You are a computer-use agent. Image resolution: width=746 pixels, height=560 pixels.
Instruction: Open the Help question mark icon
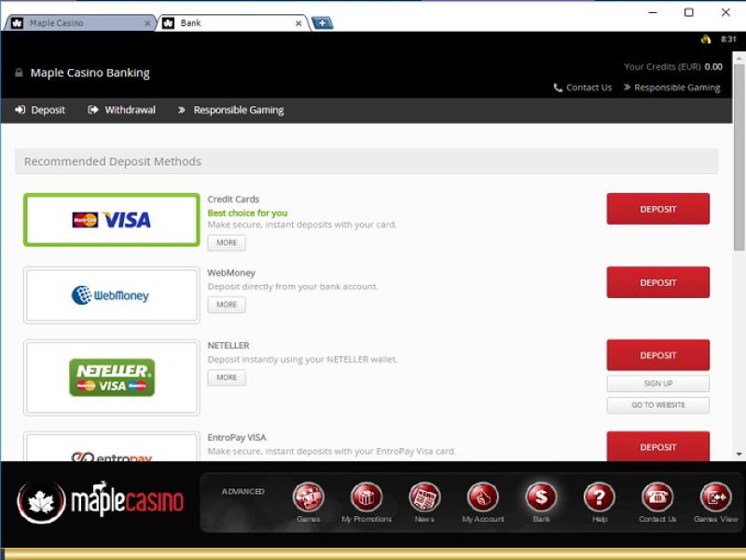[x=600, y=498]
